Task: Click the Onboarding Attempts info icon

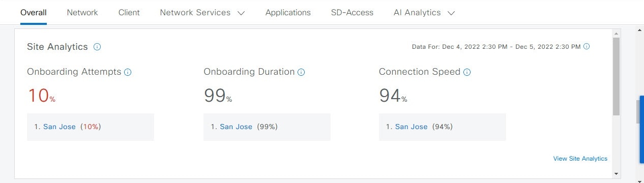Action: pyautogui.click(x=128, y=72)
